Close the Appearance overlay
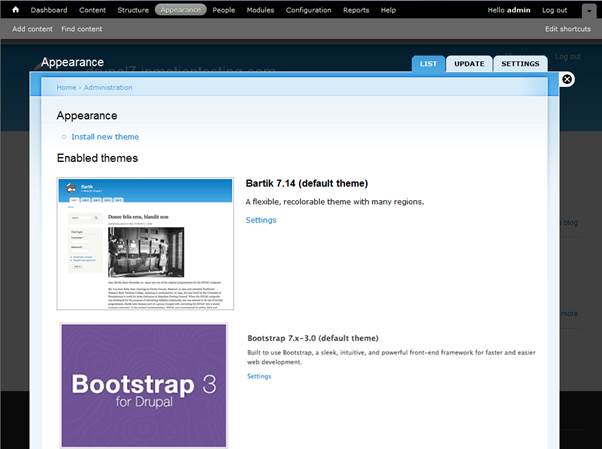602x449 pixels. click(567, 79)
